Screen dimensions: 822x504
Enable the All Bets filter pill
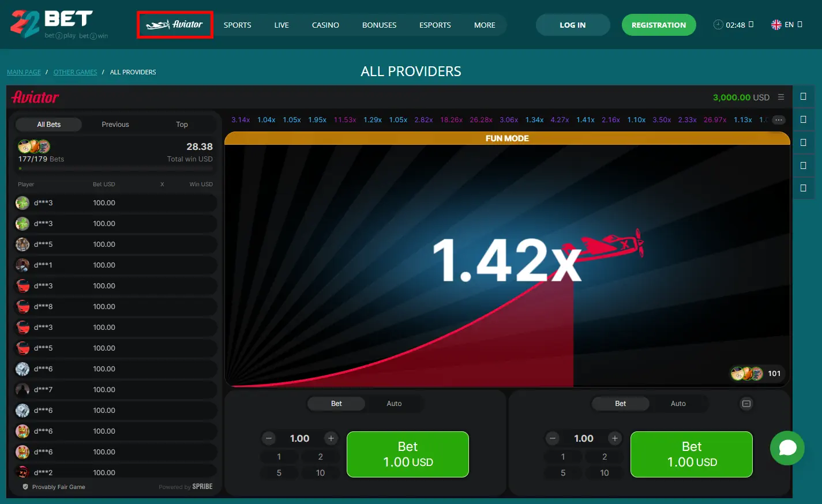point(48,124)
